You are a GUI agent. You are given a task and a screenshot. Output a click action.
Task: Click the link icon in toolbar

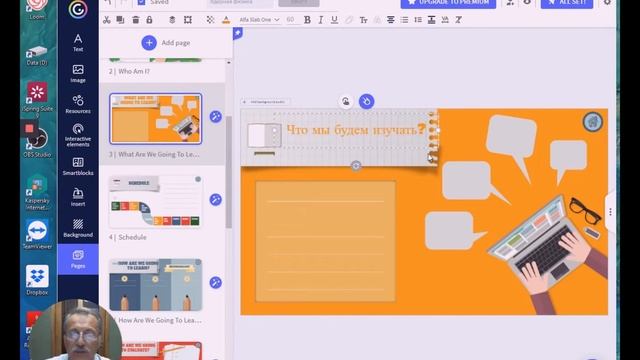click(349, 20)
